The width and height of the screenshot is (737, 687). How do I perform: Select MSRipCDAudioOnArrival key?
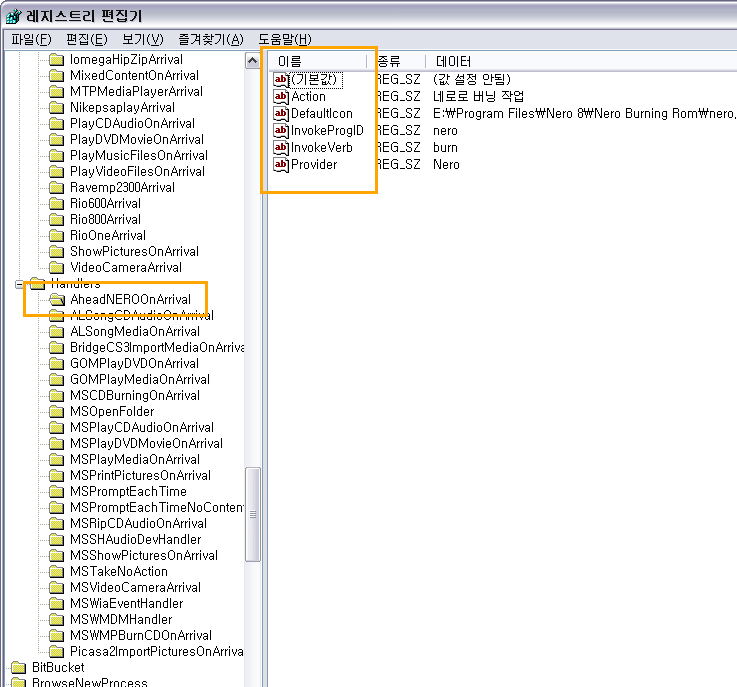[x=138, y=523]
